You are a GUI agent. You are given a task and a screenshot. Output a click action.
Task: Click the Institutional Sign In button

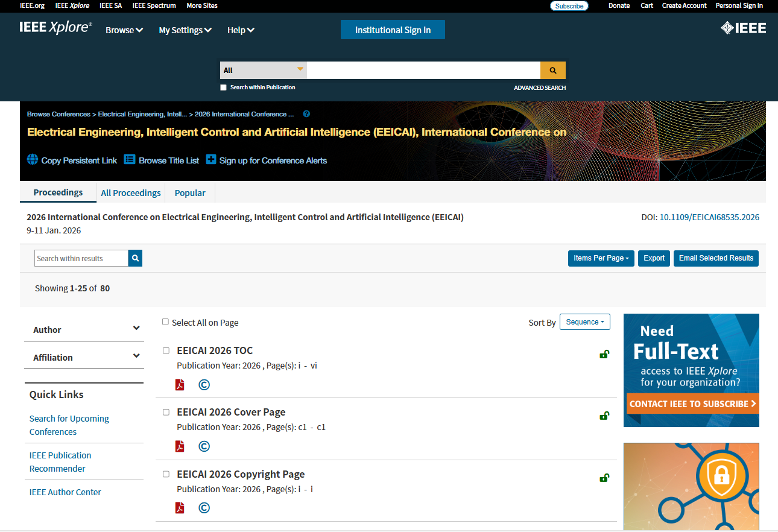click(393, 30)
